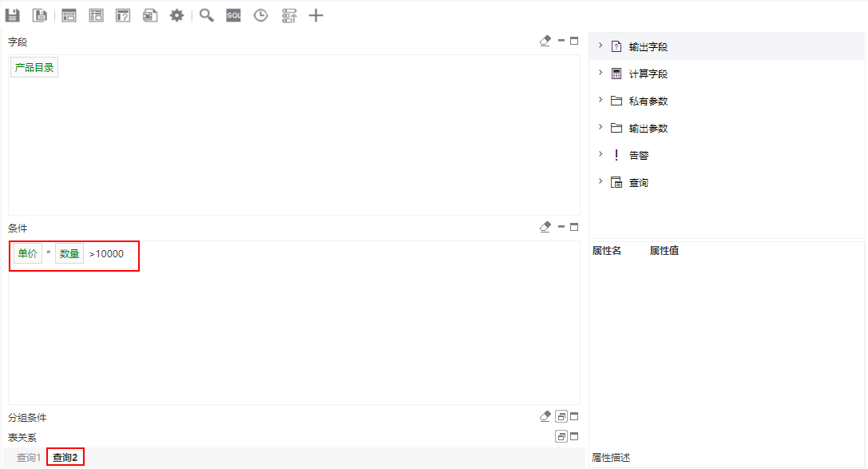Clear the 分组条件 area with eraser icon
This screenshot has height=469, width=868.
pyautogui.click(x=545, y=416)
